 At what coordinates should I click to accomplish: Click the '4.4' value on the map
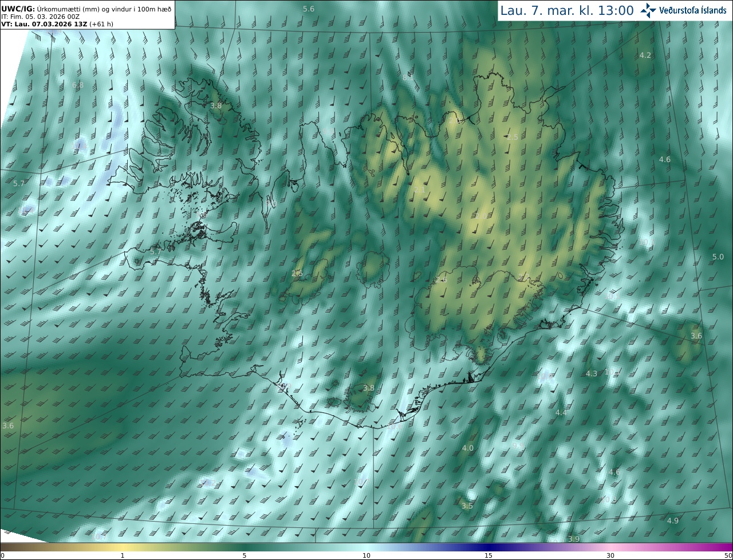point(561,412)
